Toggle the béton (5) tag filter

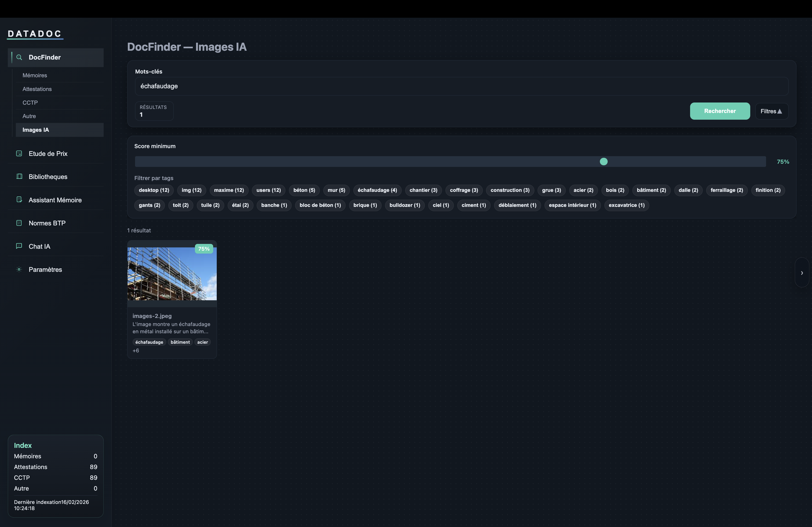tap(304, 190)
